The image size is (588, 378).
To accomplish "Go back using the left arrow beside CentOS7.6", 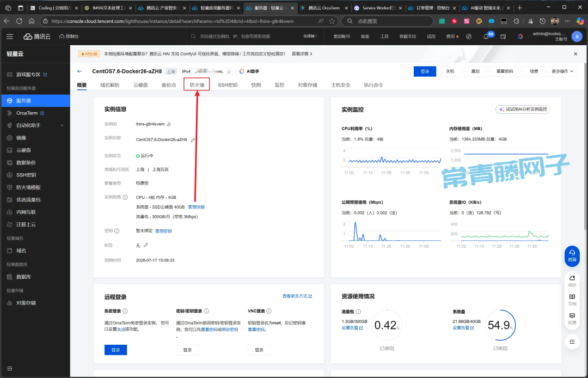I will point(79,71).
